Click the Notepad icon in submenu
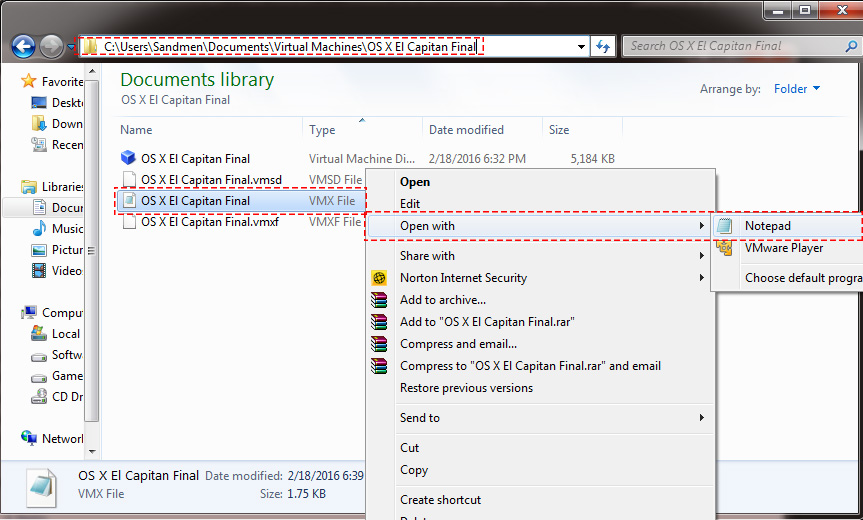Viewport: 863px width, 520px height. coord(724,226)
